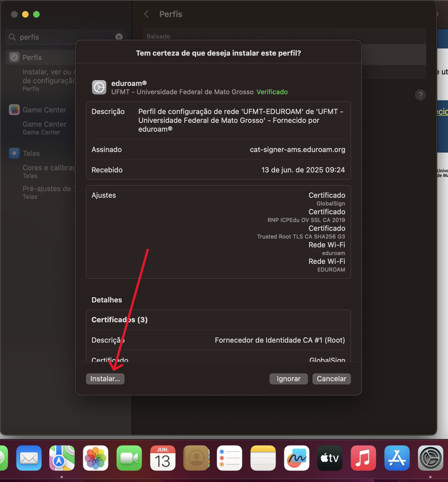Image resolution: width=448 pixels, height=482 pixels.
Task: Select the cat-signer-ams.eduroam.org signer text
Action: click(x=297, y=149)
